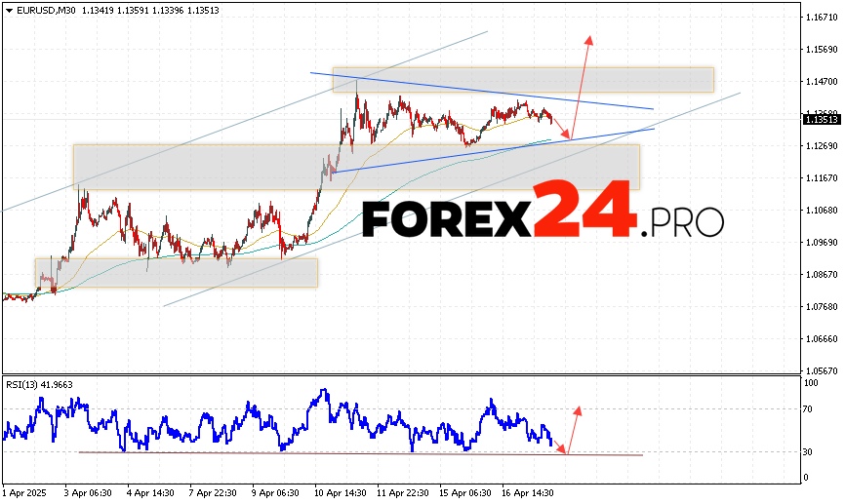
Task: Click the 1 Apr 2025 date label
Action: pos(25,493)
